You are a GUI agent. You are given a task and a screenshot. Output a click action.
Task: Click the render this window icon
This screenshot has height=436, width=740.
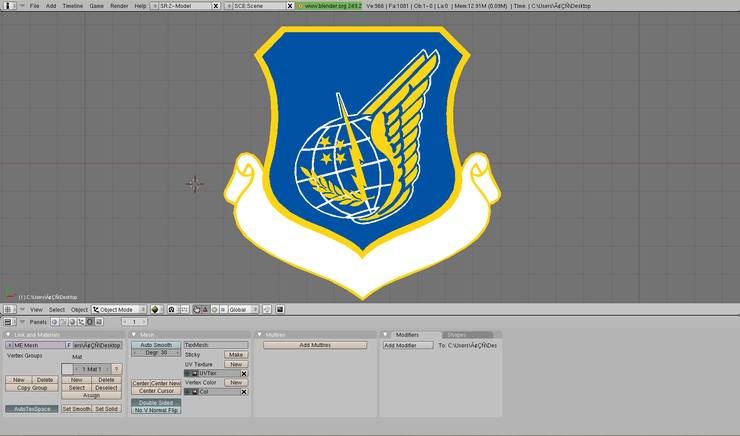(280, 310)
